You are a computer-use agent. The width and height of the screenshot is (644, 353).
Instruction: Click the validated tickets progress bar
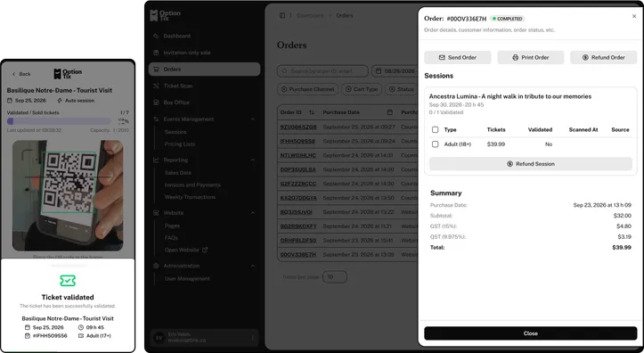pyautogui.click(x=59, y=121)
